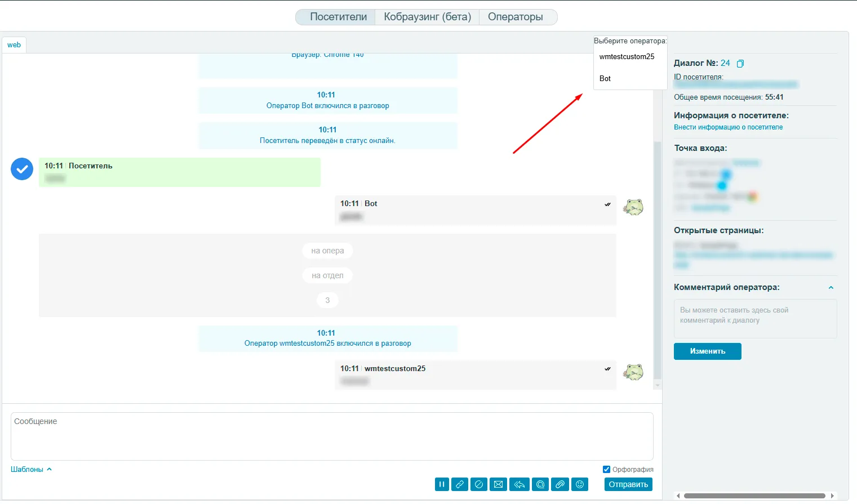
Task: Open the emoji smiley picker
Action: coord(579,484)
